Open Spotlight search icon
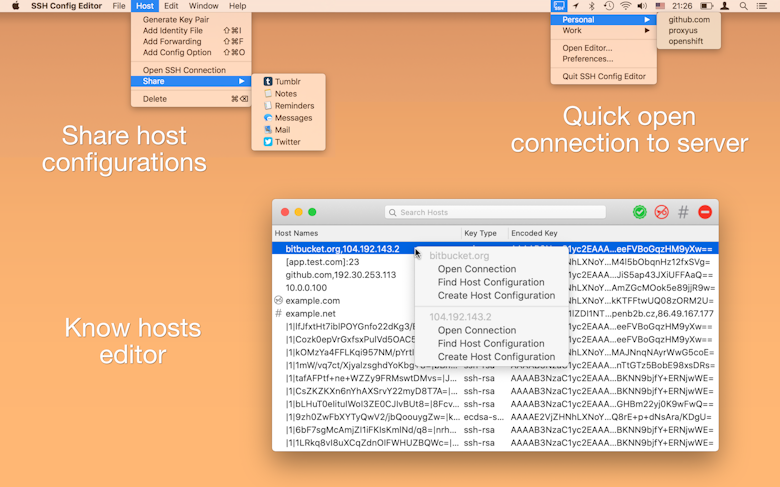This screenshot has height=487, width=780. (x=743, y=6)
